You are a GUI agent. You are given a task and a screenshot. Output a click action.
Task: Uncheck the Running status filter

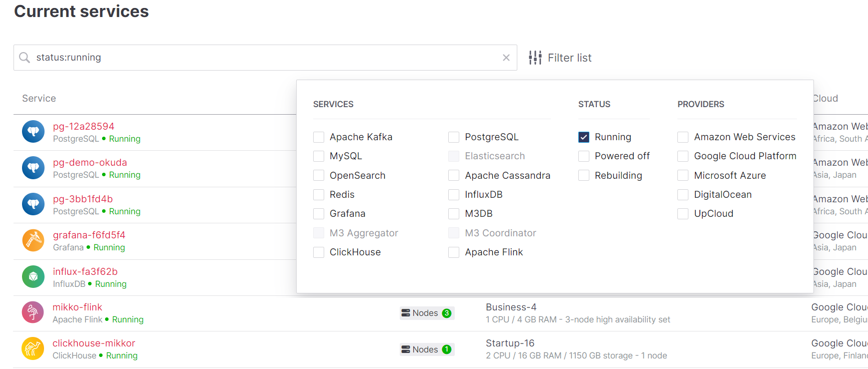pos(584,137)
